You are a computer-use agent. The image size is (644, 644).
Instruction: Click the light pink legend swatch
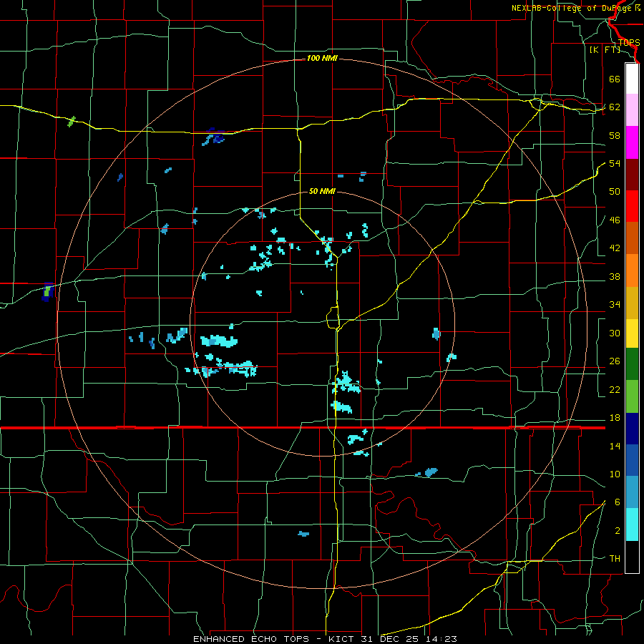(x=632, y=110)
